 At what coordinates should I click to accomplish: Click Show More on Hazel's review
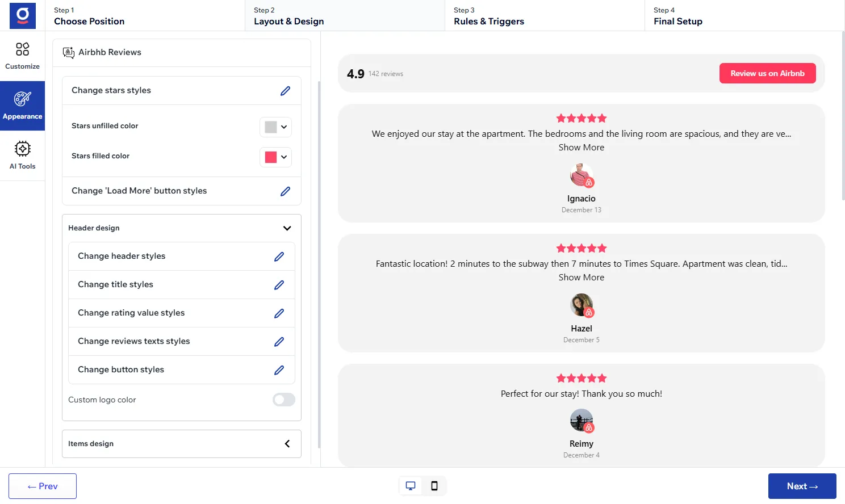point(582,278)
